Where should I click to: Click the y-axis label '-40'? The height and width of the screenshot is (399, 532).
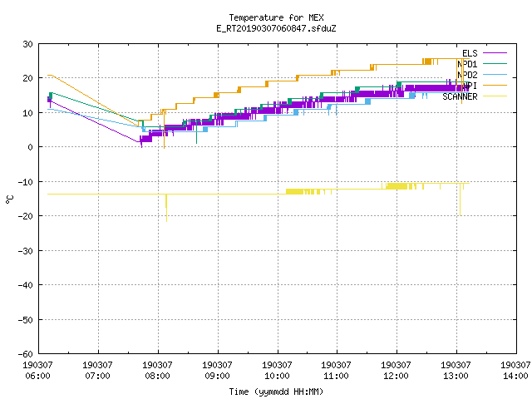tap(25, 285)
